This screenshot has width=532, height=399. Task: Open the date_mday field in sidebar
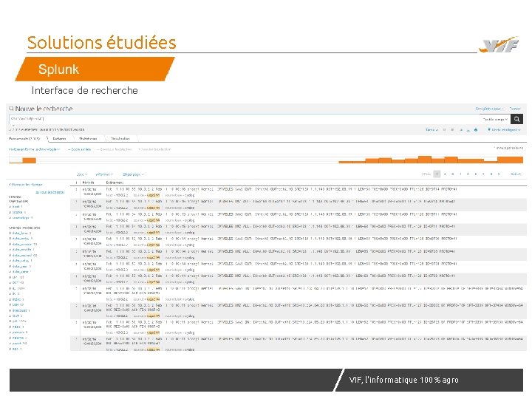[x=21, y=239]
